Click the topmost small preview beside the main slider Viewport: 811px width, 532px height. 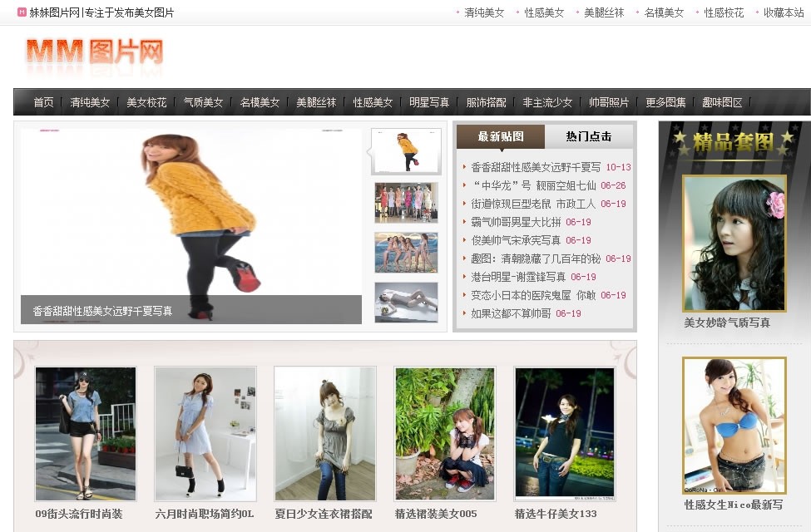(x=406, y=151)
